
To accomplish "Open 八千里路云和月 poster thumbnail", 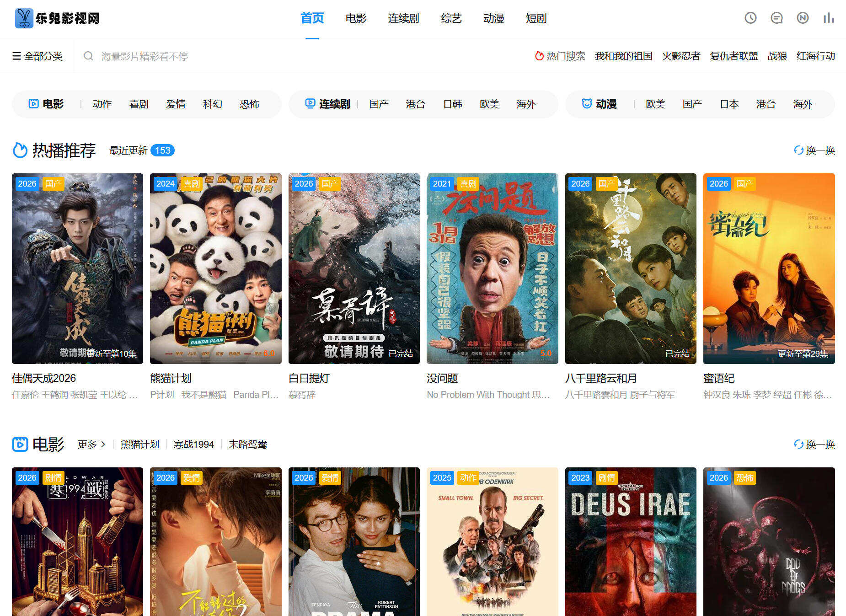I will 631,268.
